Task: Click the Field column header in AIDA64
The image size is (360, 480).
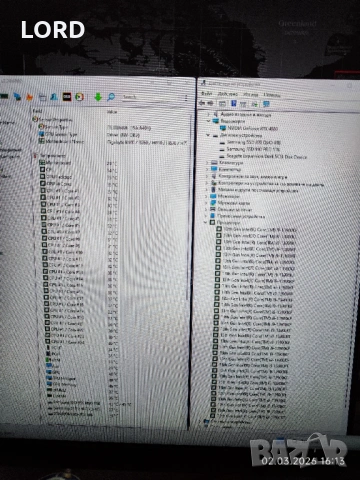Action: pos(37,111)
